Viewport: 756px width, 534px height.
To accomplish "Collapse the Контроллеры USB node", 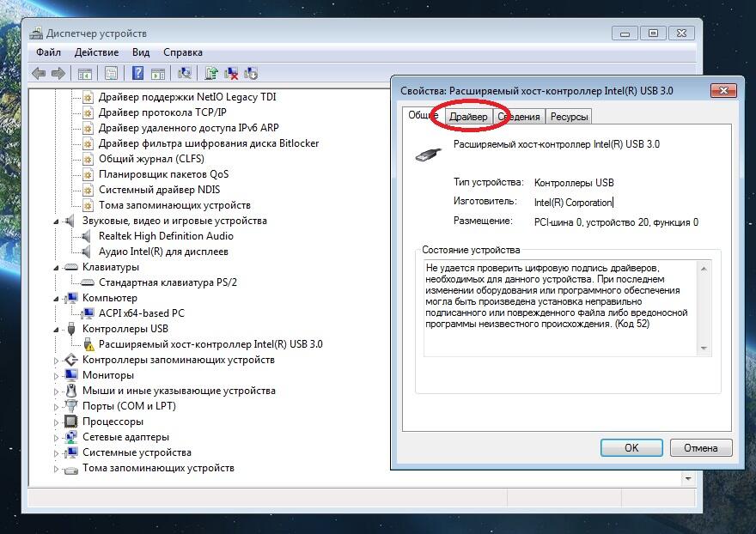I will coord(56,329).
